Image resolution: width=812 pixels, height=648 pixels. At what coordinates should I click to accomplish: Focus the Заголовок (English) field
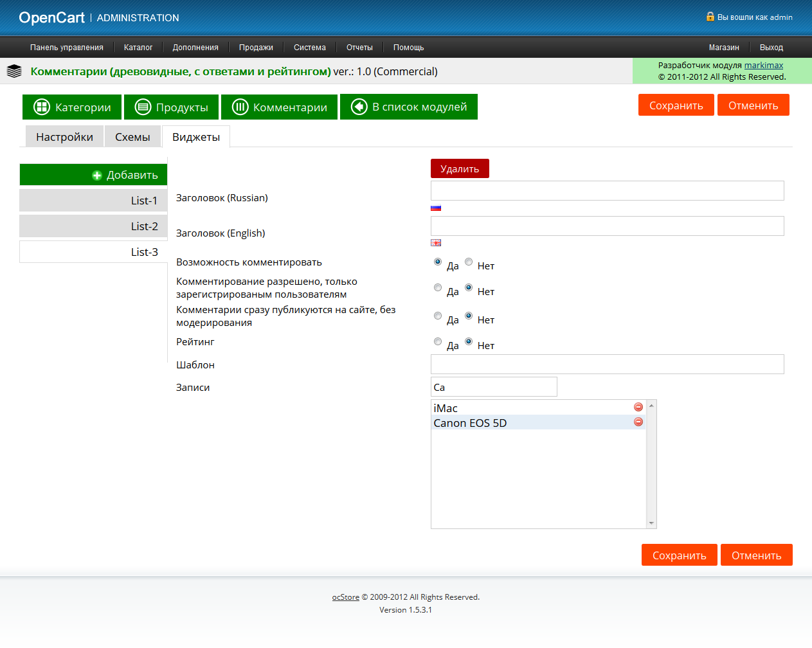tap(608, 226)
